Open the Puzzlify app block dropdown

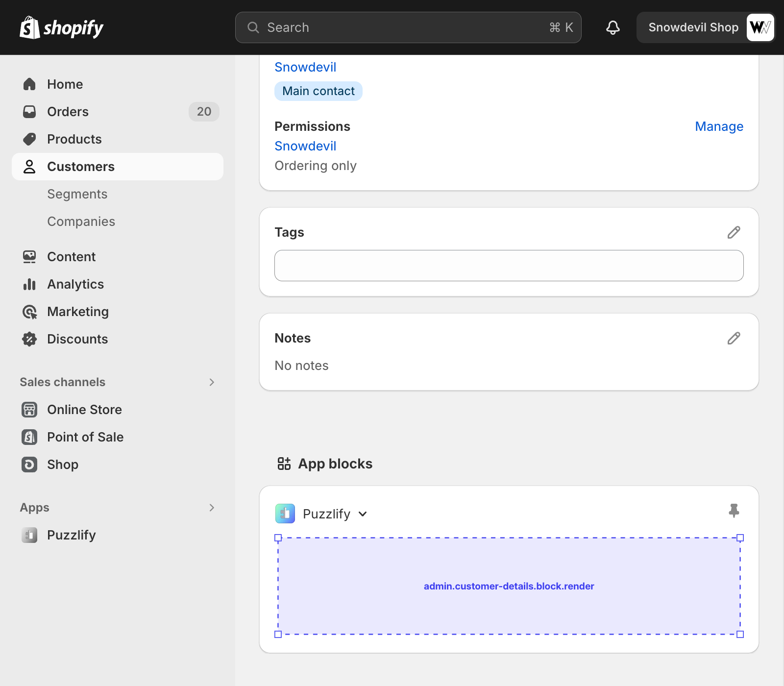click(x=363, y=514)
